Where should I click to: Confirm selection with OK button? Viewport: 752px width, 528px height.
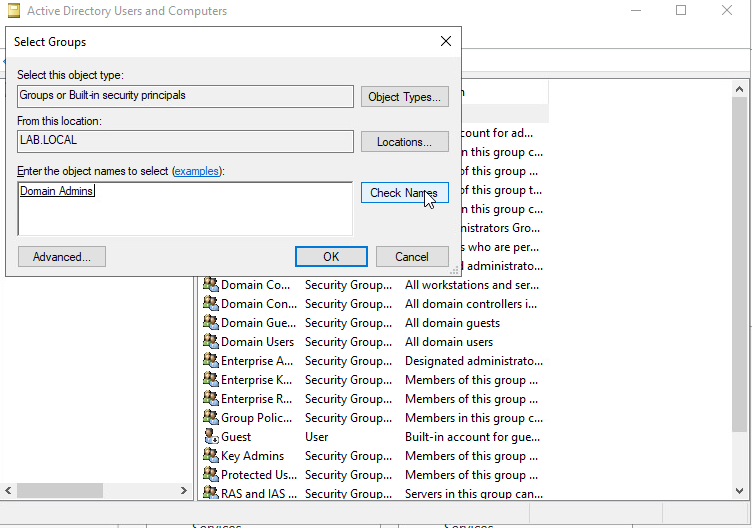[331, 257]
